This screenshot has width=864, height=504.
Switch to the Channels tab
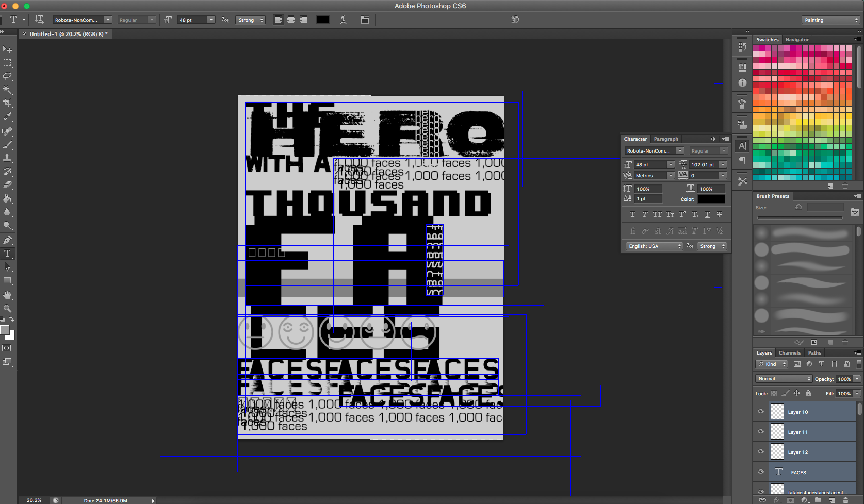(789, 353)
